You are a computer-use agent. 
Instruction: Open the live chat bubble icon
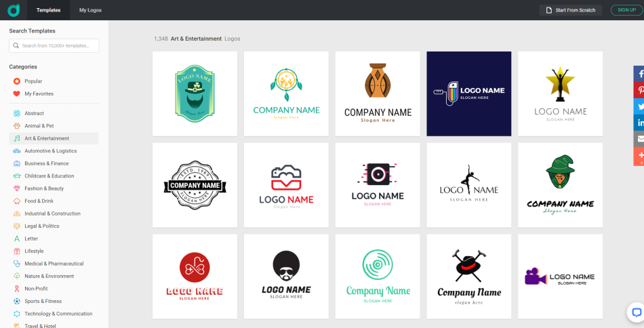[636, 312]
